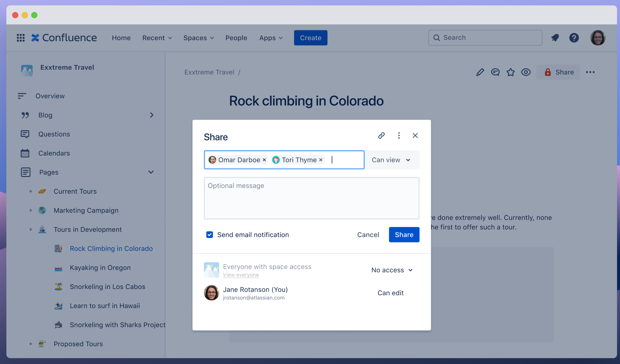Expand the Blog section chevron
Viewport: 620px width, 364px height.
[151, 115]
